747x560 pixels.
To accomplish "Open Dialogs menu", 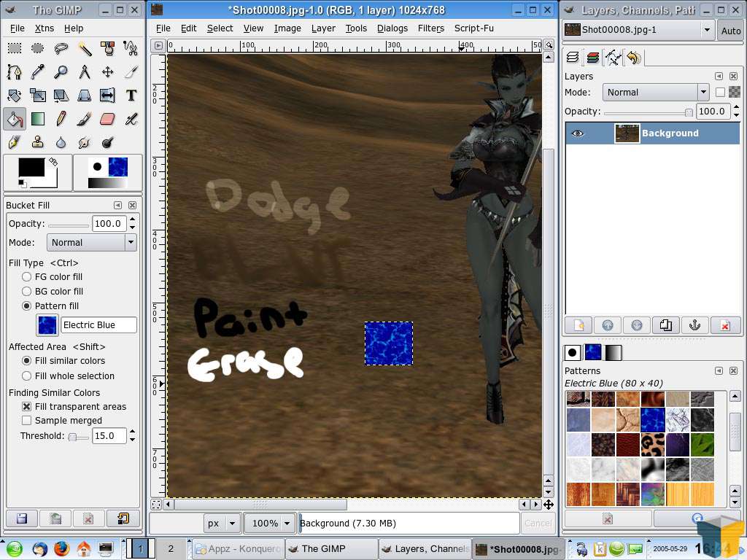I will click(x=392, y=28).
